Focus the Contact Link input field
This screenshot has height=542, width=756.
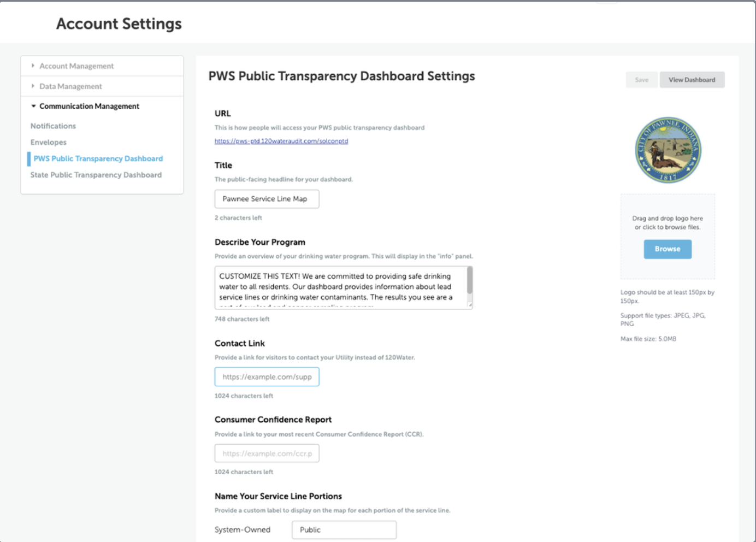[x=267, y=377]
